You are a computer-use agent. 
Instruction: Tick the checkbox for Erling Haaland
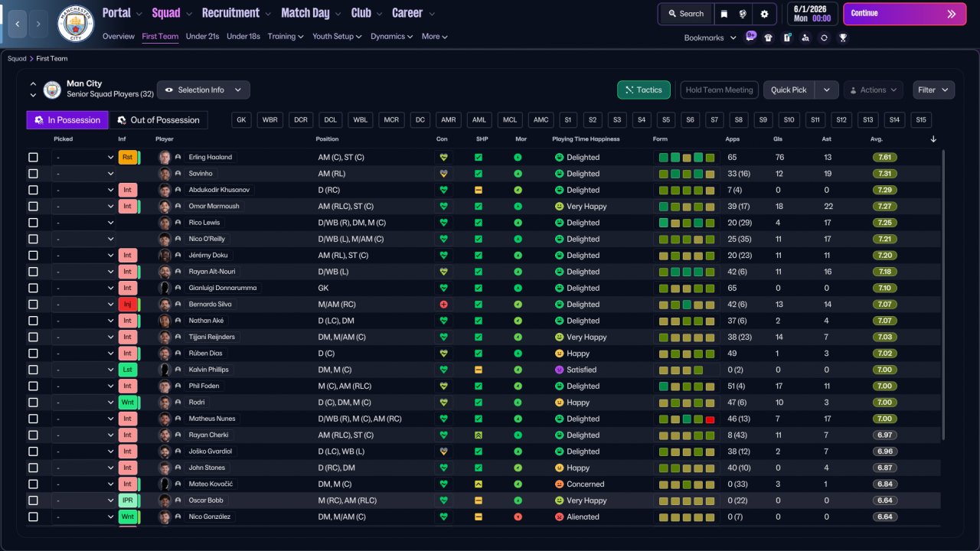click(33, 157)
